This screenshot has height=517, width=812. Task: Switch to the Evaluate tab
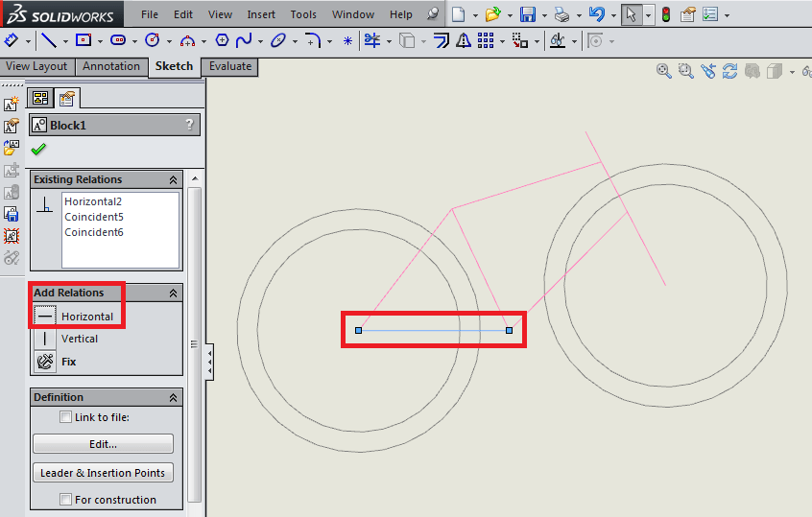click(230, 66)
